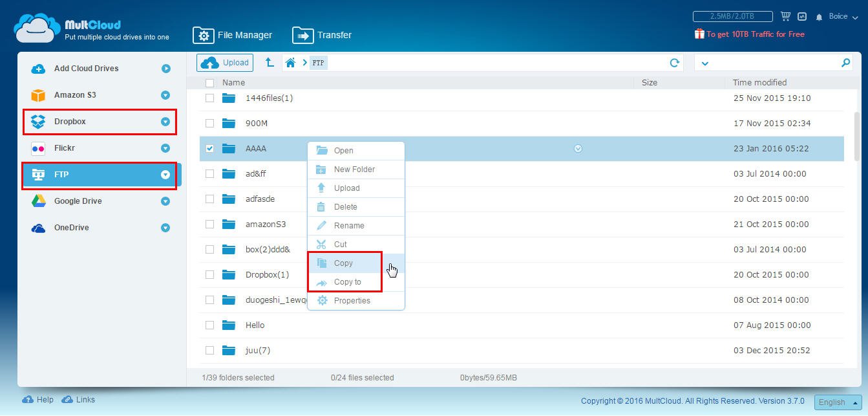The image size is (868, 416).
Task: Expand the Google Drive dropdown arrow
Action: [x=165, y=201]
